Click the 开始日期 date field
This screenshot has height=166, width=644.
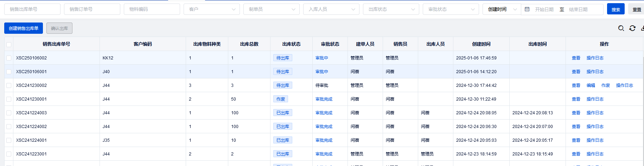click(544, 9)
